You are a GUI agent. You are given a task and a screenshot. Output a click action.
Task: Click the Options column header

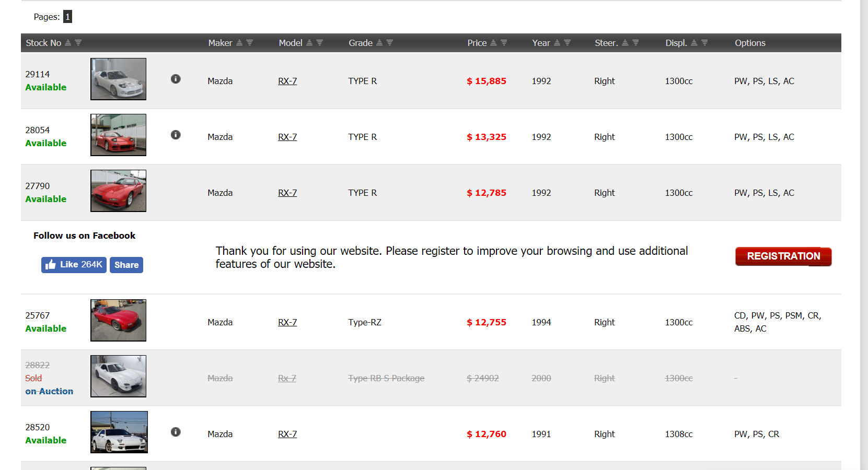(x=750, y=43)
